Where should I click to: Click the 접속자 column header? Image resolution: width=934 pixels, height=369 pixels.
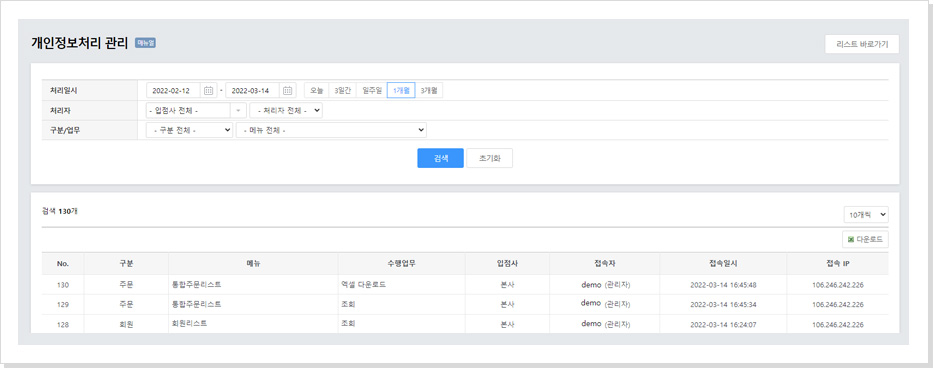(605, 263)
